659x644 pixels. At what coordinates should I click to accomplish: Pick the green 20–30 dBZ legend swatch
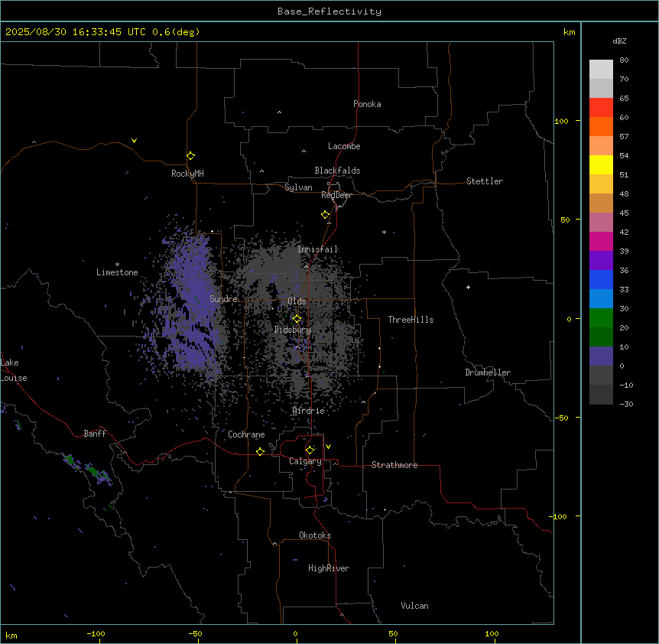tap(601, 318)
